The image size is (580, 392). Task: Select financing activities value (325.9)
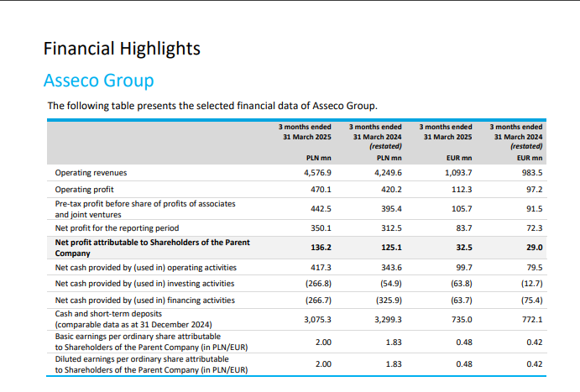click(389, 301)
